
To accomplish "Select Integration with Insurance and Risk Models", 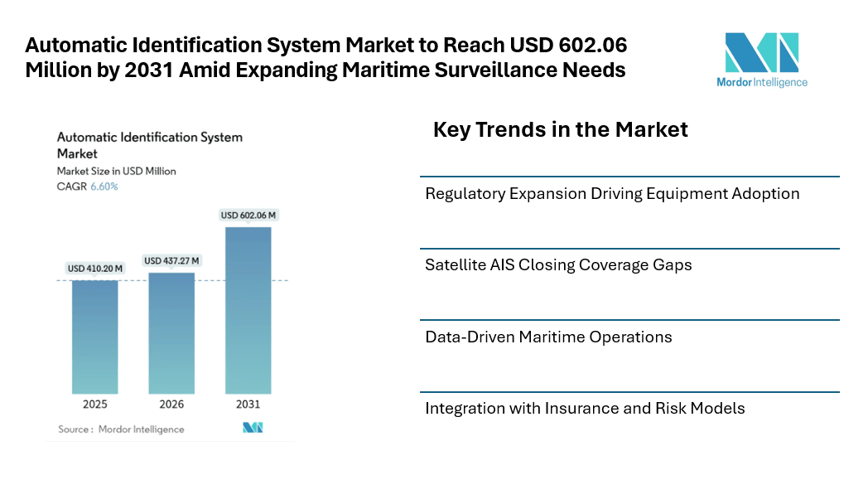I will point(585,409).
